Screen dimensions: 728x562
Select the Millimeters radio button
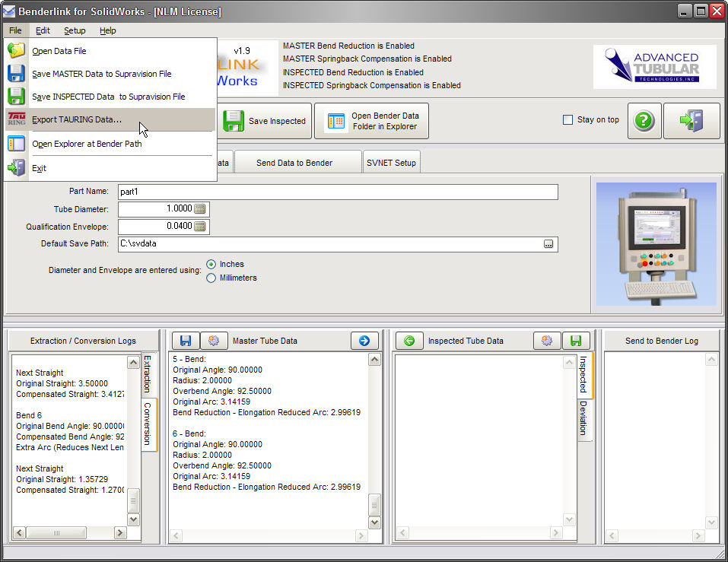(211, 278)
